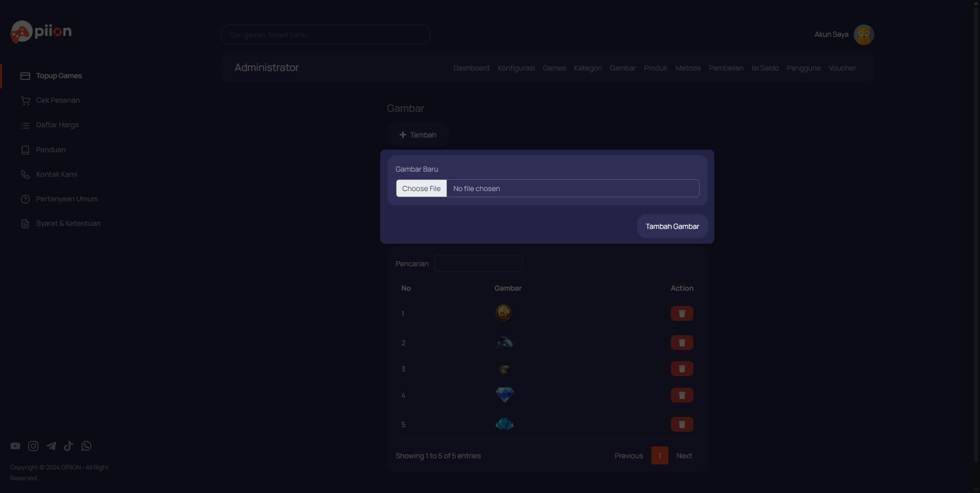Click Previous pagination button
The width and height of the screenshot is (980, 493).
[628, 456]
